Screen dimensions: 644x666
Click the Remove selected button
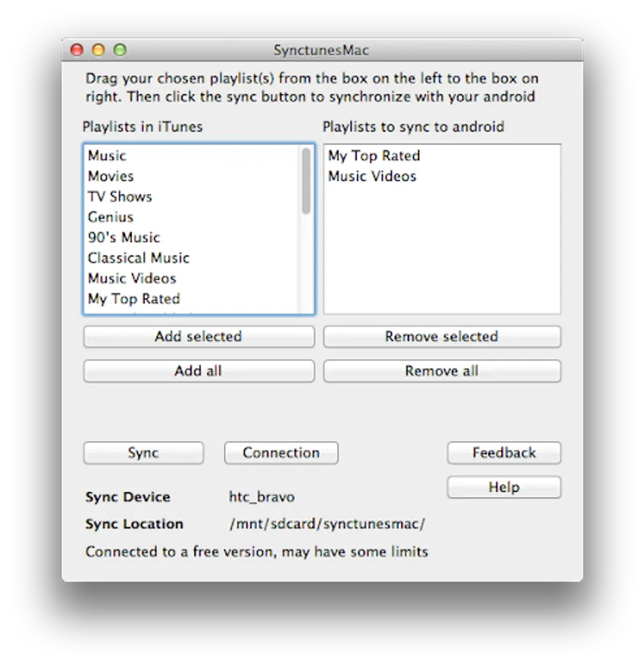click(442, 337)
